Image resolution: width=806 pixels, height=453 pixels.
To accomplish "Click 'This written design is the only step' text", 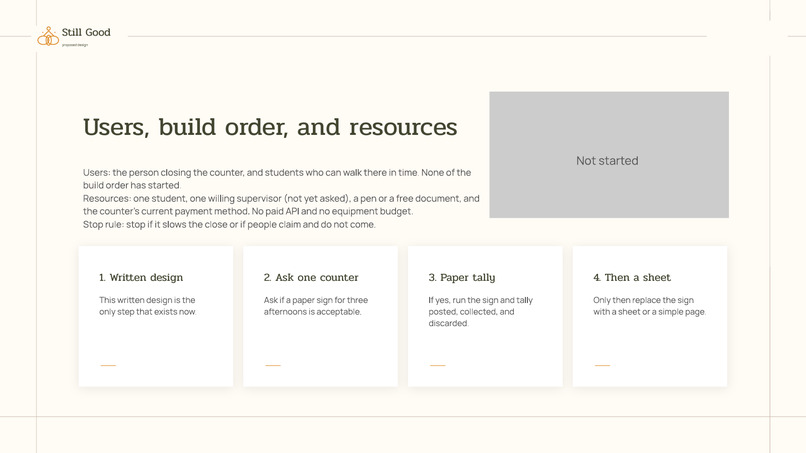I will click(148, 305).
